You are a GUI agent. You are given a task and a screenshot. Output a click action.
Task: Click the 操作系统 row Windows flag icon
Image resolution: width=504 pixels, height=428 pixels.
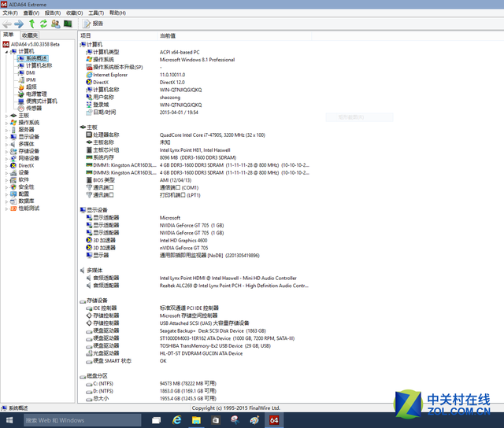coord(89,59)
